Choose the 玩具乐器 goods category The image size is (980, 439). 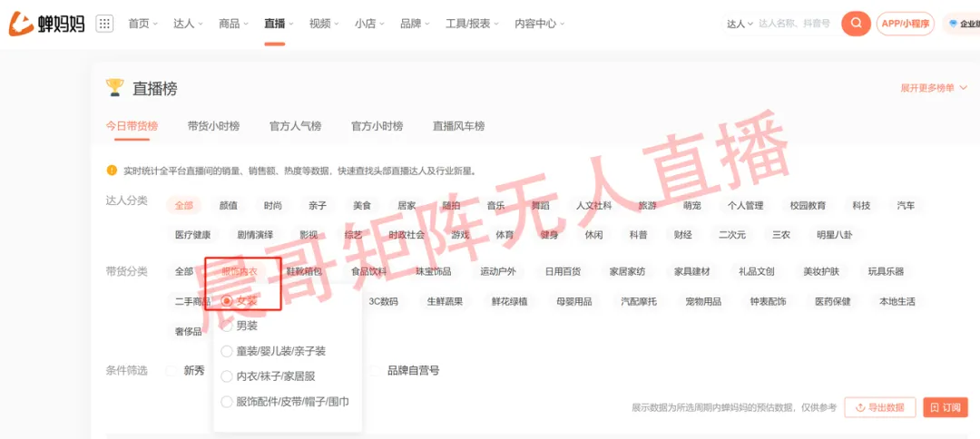886,271
